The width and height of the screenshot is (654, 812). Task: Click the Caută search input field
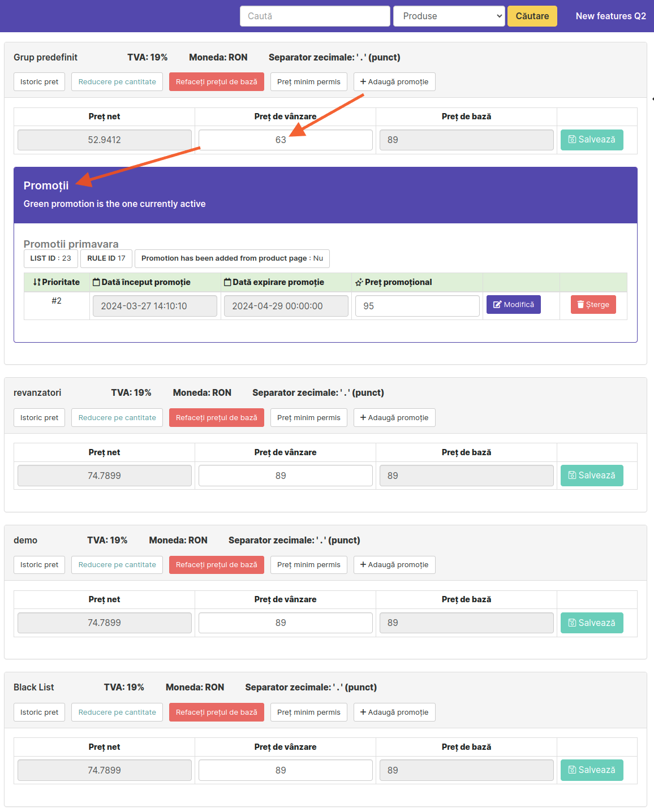[315, 16]
